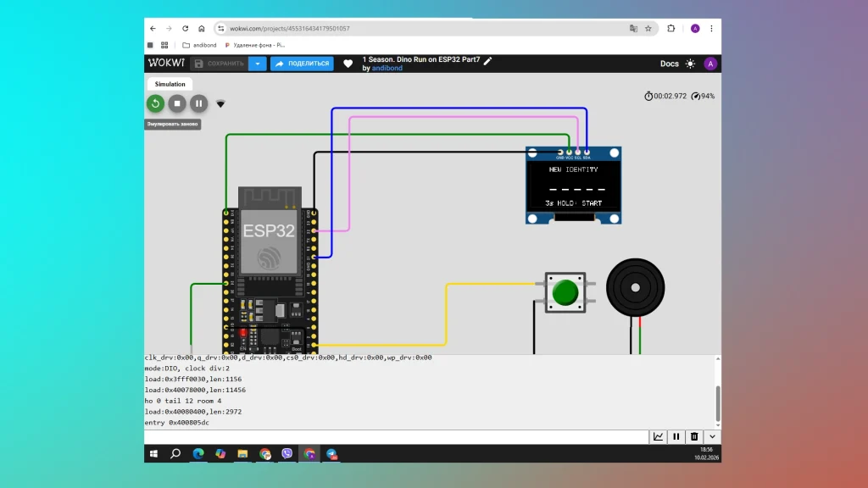
Task: Click serial line "mode:DIO, clock div:2"
Action: 187,368
